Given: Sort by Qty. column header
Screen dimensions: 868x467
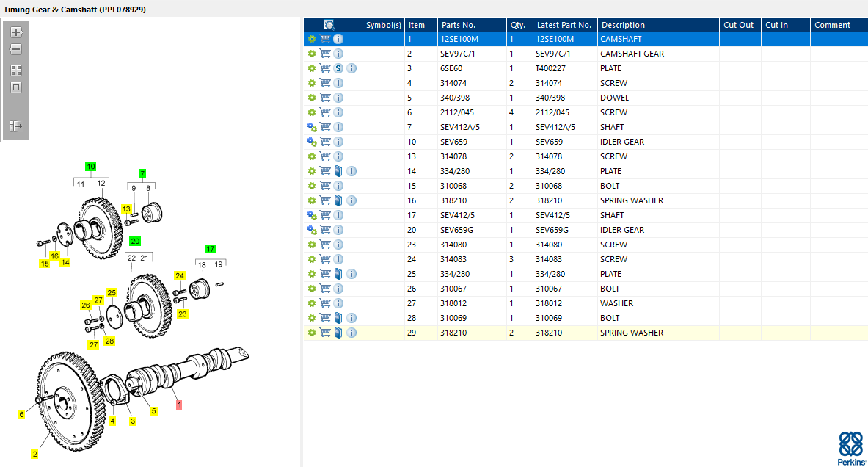Looking at the screenshot, I should click(x=519, y=25).
